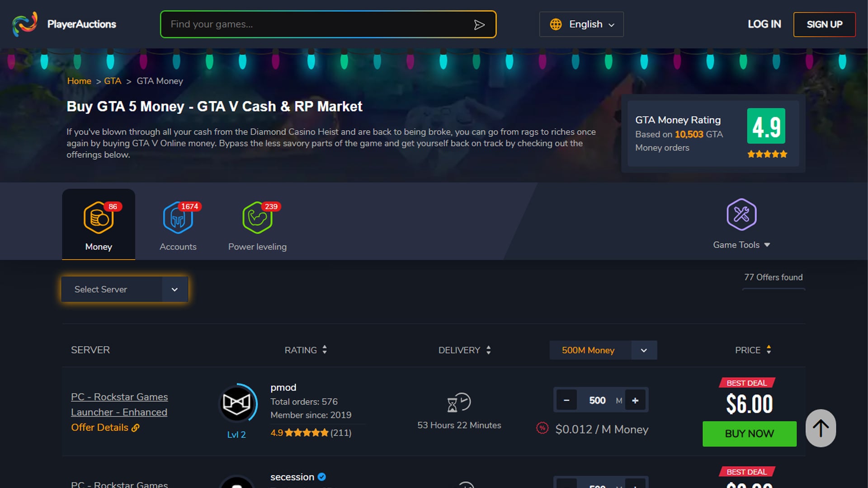The image size is (868, 488).
Task: Click BUY NOW on pmod's $6.00 offer
Action: pos(749,434)
